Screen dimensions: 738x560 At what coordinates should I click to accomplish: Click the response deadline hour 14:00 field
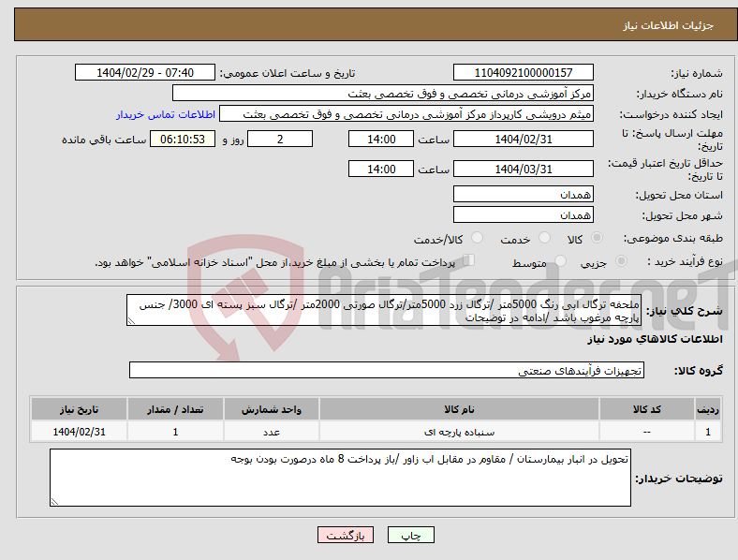tap(381, 139)
